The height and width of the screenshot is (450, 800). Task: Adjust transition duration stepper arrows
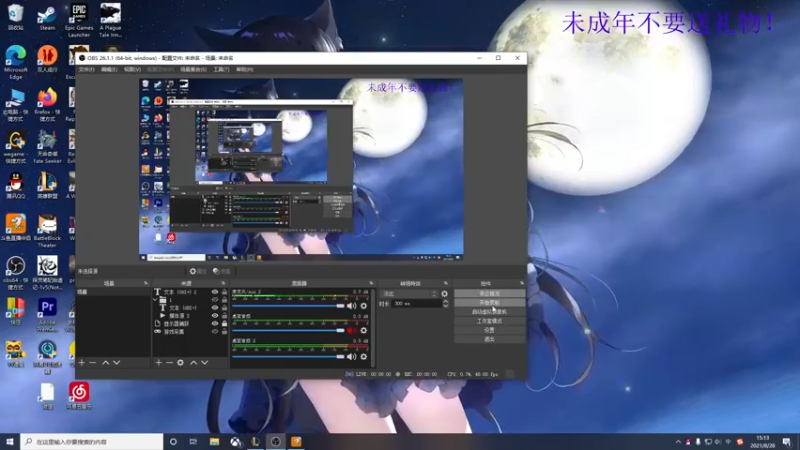tap(445, 304)
